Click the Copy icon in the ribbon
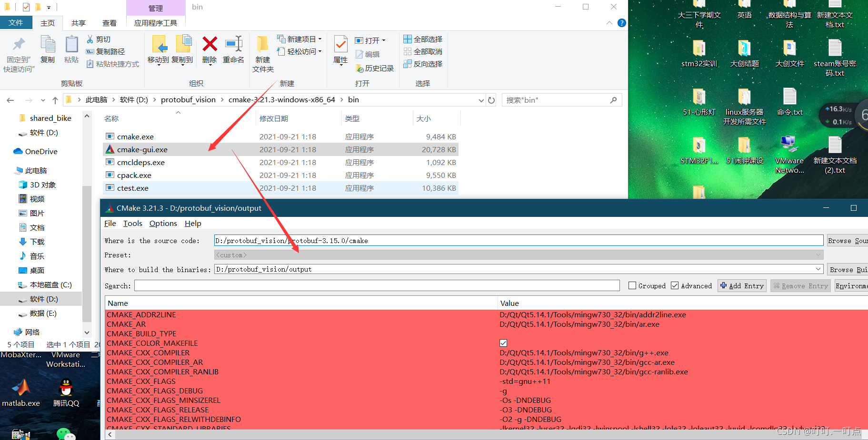This screenshot has height=440, width=868. 48,45
